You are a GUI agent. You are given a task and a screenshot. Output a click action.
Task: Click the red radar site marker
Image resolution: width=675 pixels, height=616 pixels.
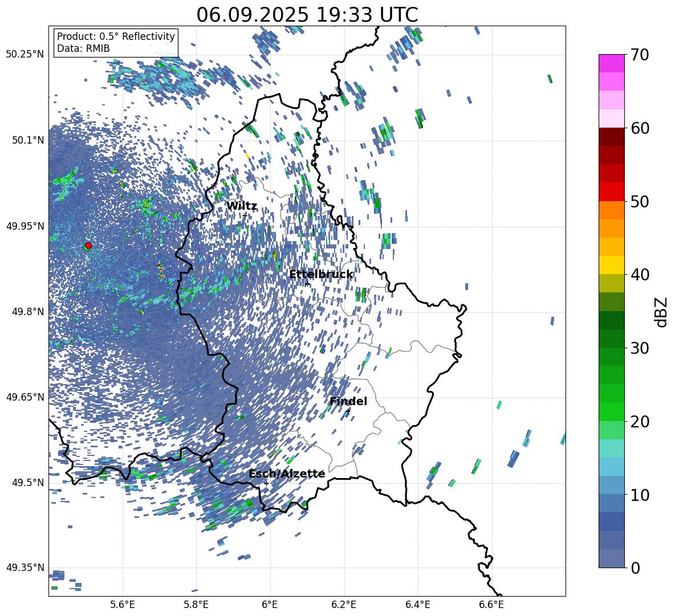click(x=88, y=246)
